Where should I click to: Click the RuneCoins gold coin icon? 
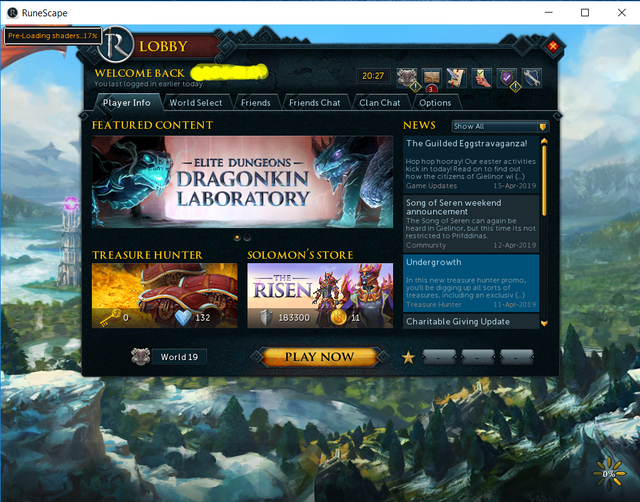tap(338, 317)
